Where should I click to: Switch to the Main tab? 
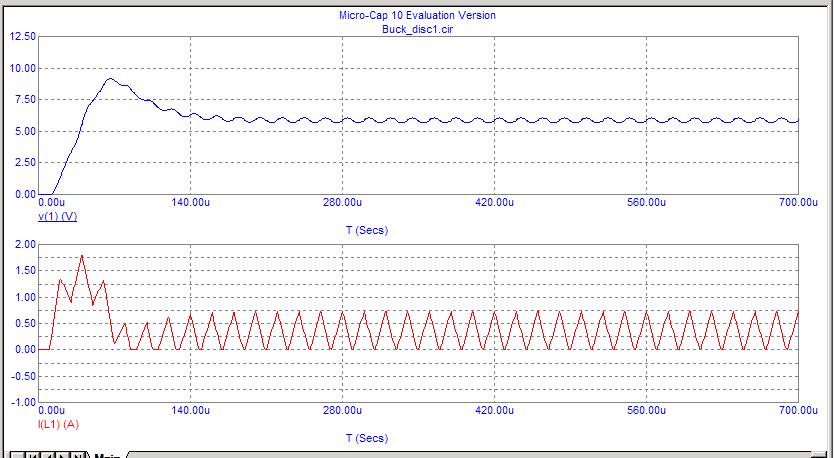(x=107, y=456)
